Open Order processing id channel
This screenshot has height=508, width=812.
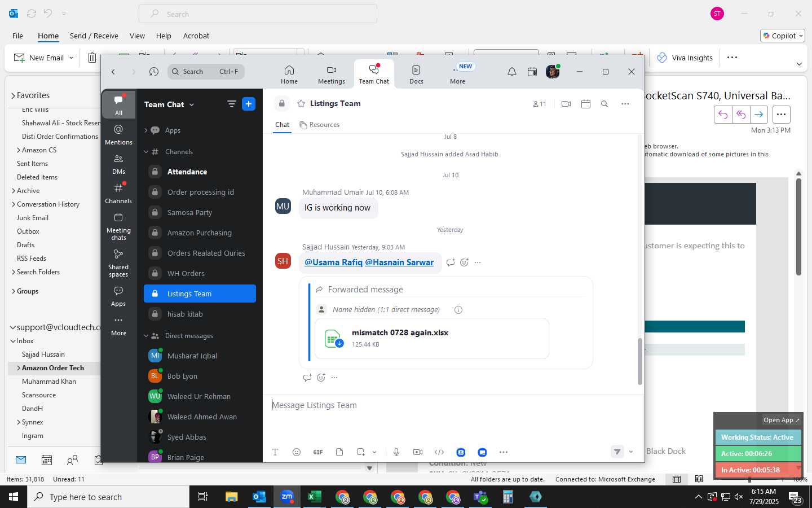click(200, 192)
